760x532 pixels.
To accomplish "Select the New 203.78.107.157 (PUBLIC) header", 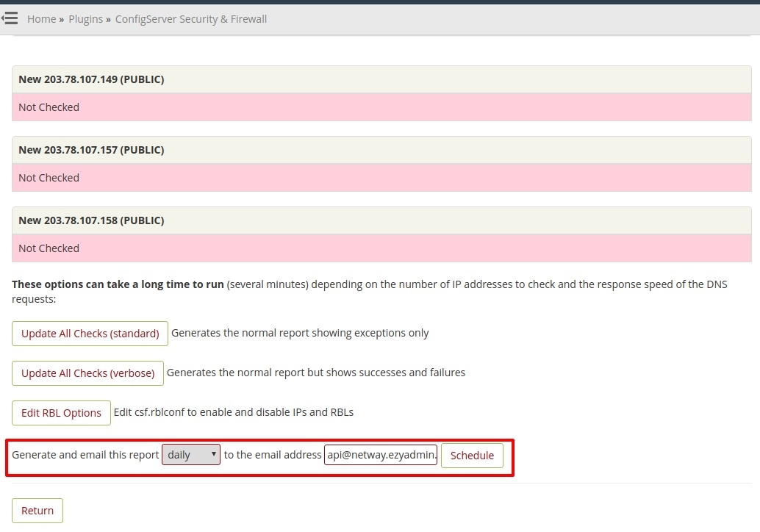I will (91, 150).
